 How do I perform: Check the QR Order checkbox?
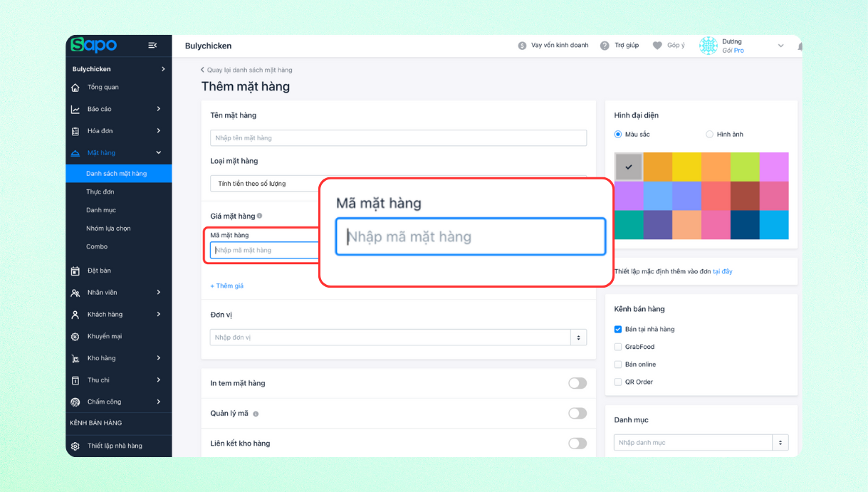[x=618, y=382]
